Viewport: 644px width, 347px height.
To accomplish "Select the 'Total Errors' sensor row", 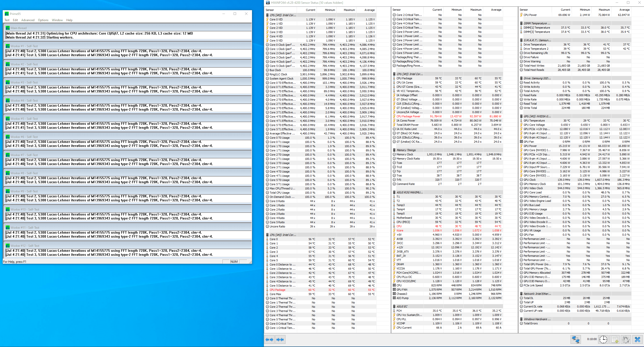I will click(x=575, y=323).
